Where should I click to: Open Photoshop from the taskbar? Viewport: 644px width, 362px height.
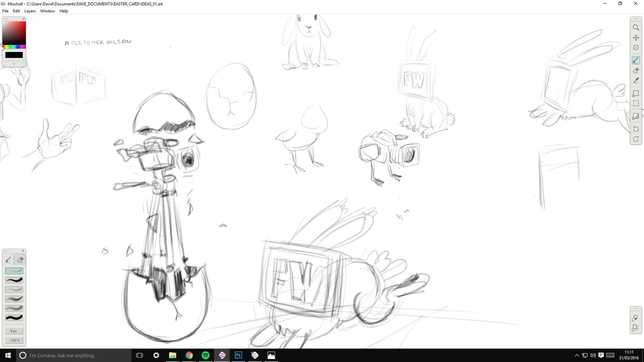pos(238,355)
